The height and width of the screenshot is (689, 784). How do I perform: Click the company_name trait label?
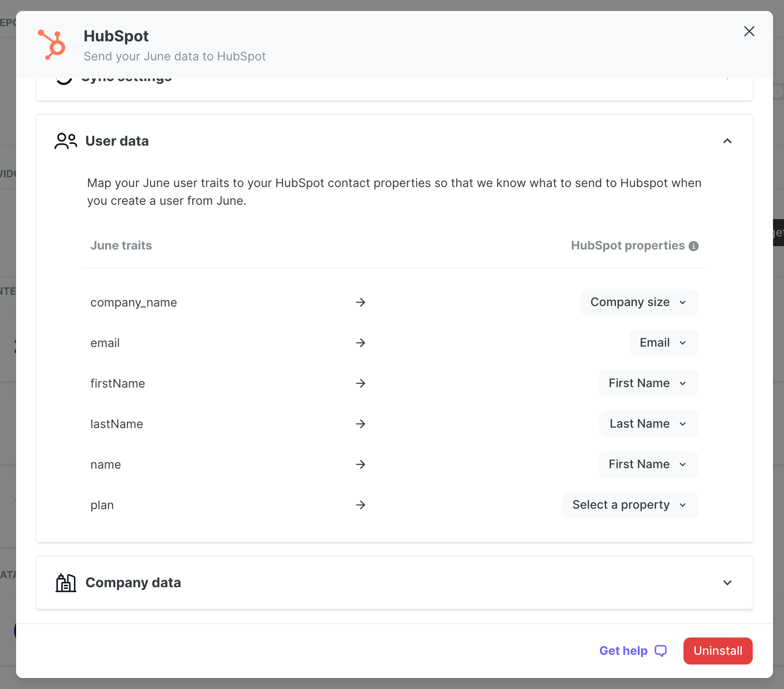133,302
